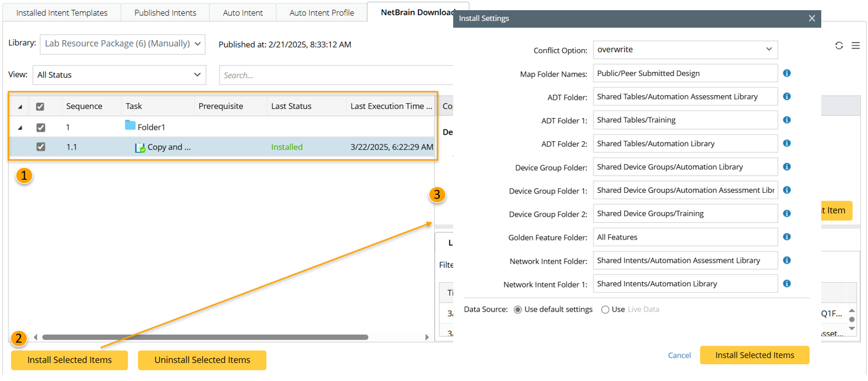Click info icon beside Golden Feature Folder

(786, 237)
